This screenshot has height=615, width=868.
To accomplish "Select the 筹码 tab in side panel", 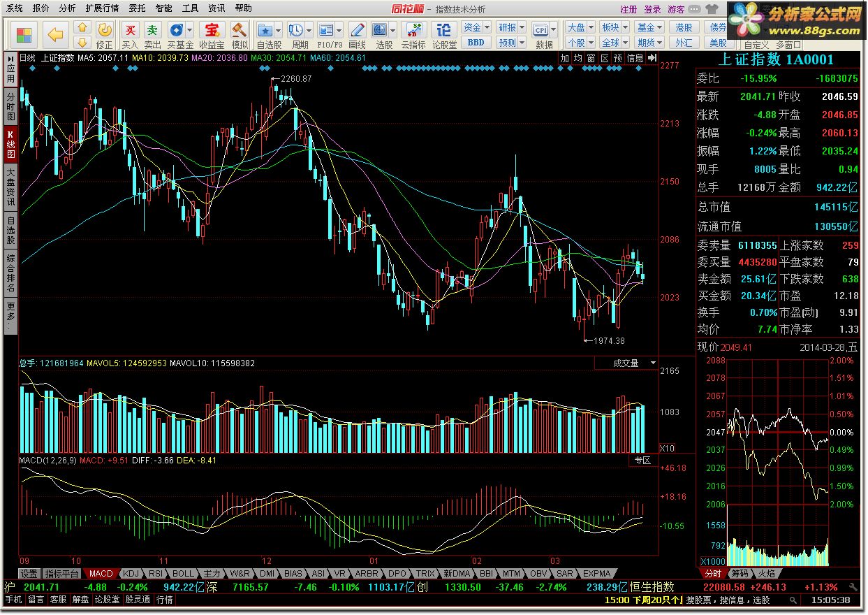I will [739, 573].
